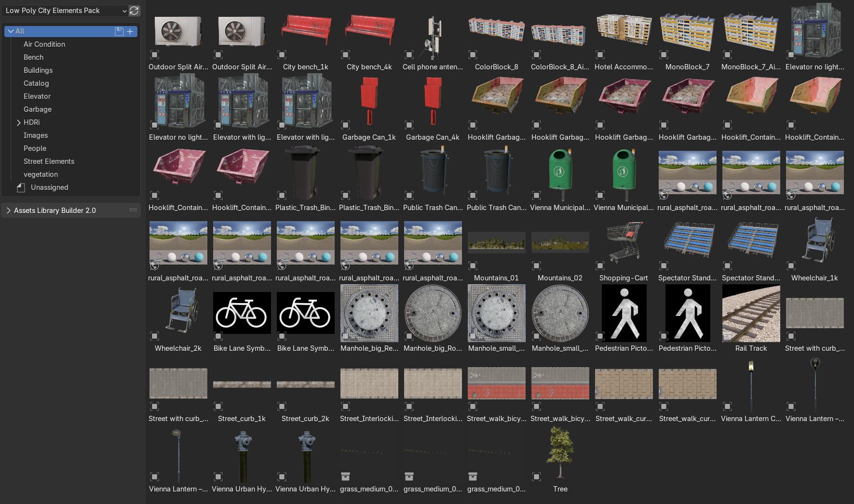Add a new catalog with the plus icon

130,31
